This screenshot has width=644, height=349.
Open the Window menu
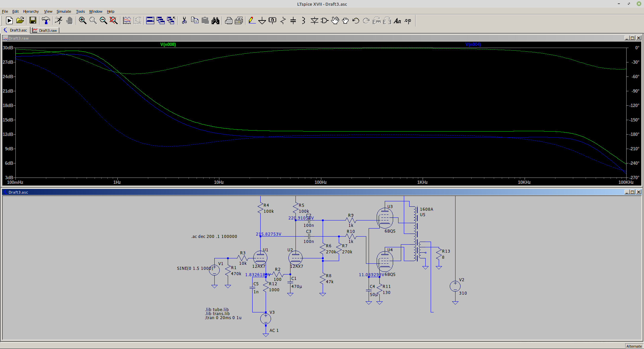[96, 11]
